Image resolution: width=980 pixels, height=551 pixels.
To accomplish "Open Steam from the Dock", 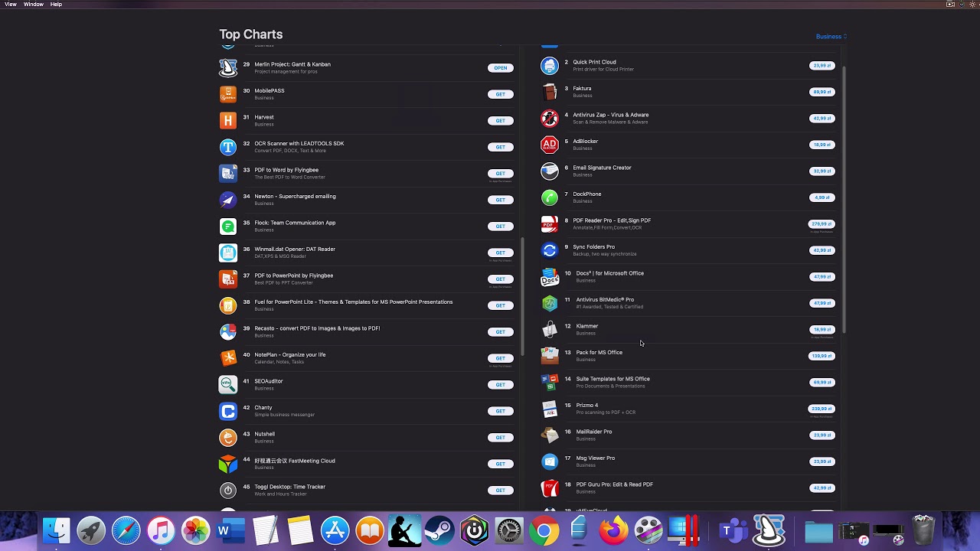I will 439,530.
